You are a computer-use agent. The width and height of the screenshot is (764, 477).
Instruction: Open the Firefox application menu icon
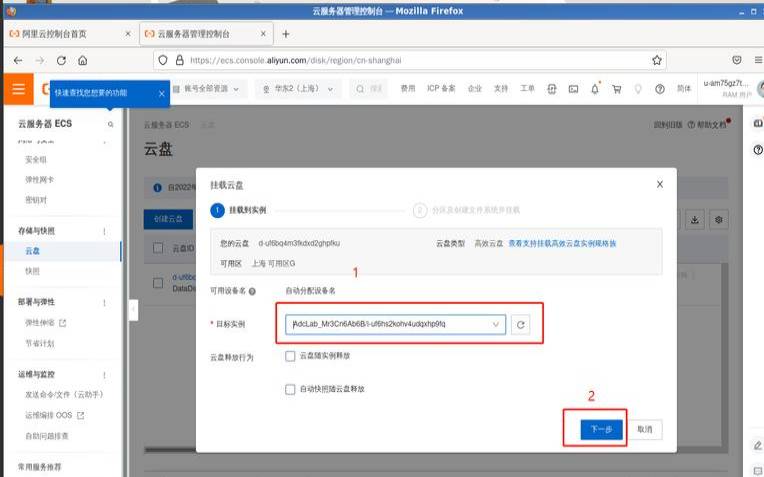(758, 60)
